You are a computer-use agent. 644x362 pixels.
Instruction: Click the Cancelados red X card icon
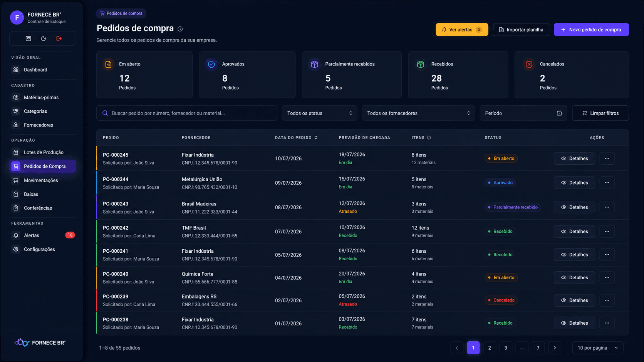tap(529, 64)
